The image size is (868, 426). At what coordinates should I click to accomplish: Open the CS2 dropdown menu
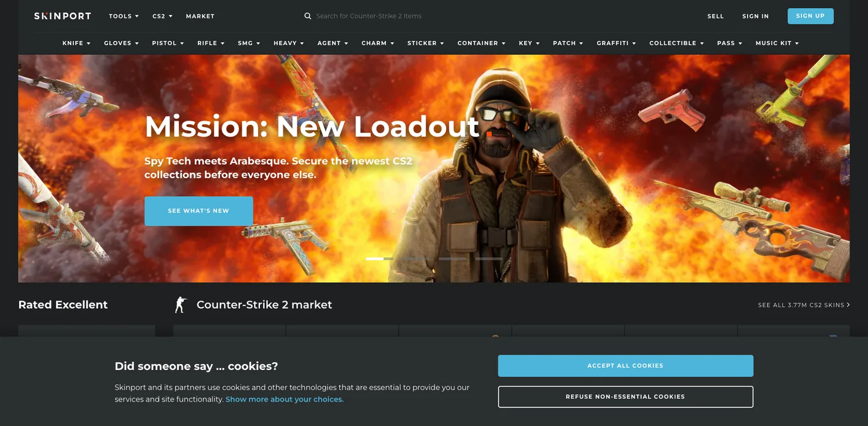[x=163, y=16]
